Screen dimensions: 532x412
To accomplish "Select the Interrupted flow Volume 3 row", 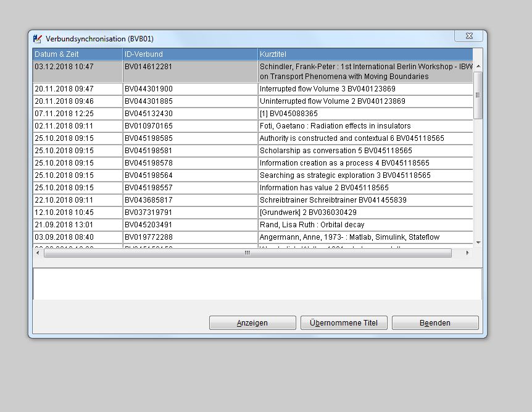I will (x=365, y=89).
